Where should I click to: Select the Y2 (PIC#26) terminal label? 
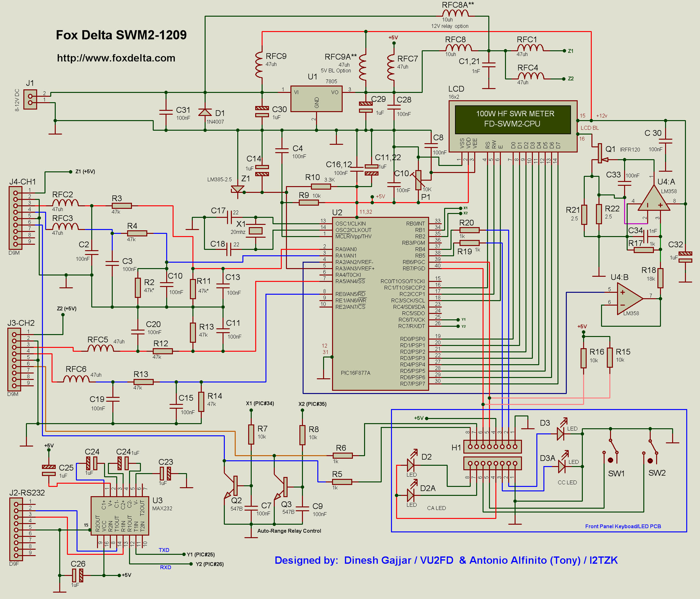coord(209,564)
